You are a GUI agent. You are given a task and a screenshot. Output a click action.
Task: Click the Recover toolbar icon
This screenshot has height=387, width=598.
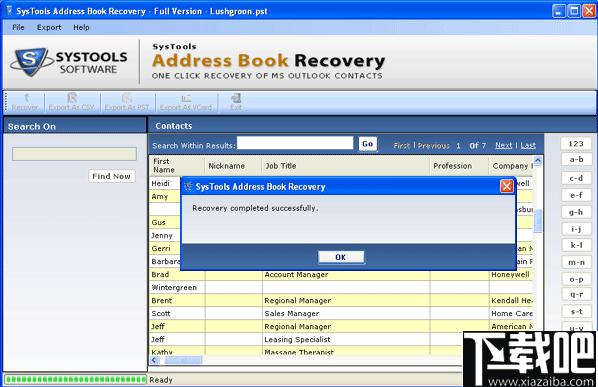[x=25, y=103]
